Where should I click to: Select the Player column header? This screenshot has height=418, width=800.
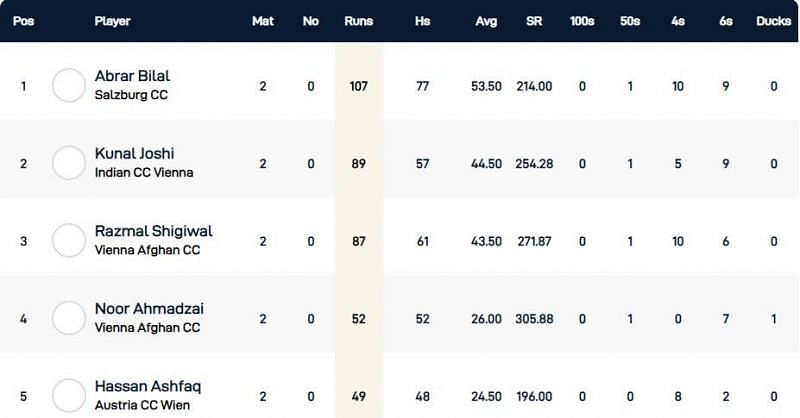coord(112,21)
